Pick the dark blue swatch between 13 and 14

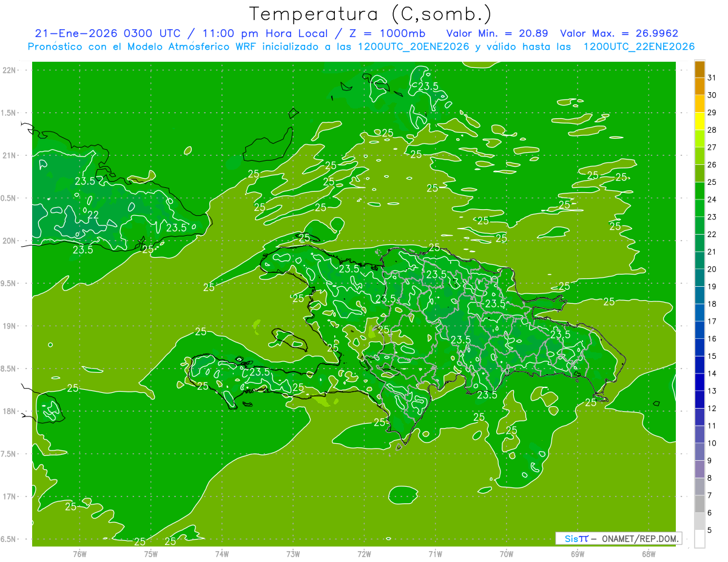699,383
